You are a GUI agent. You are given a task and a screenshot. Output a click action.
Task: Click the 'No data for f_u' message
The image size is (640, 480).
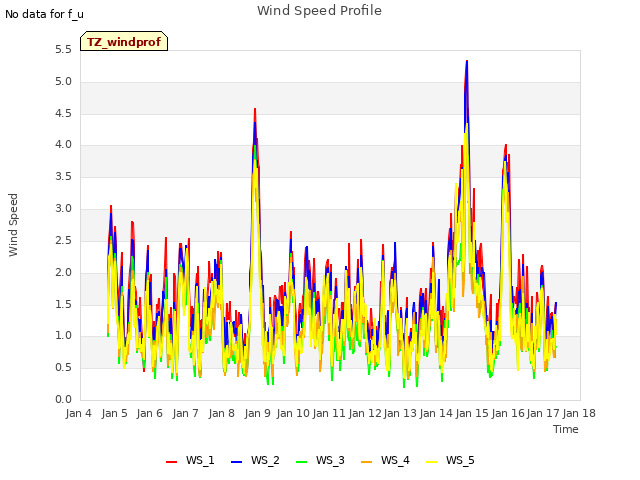(x=44, y=14)
